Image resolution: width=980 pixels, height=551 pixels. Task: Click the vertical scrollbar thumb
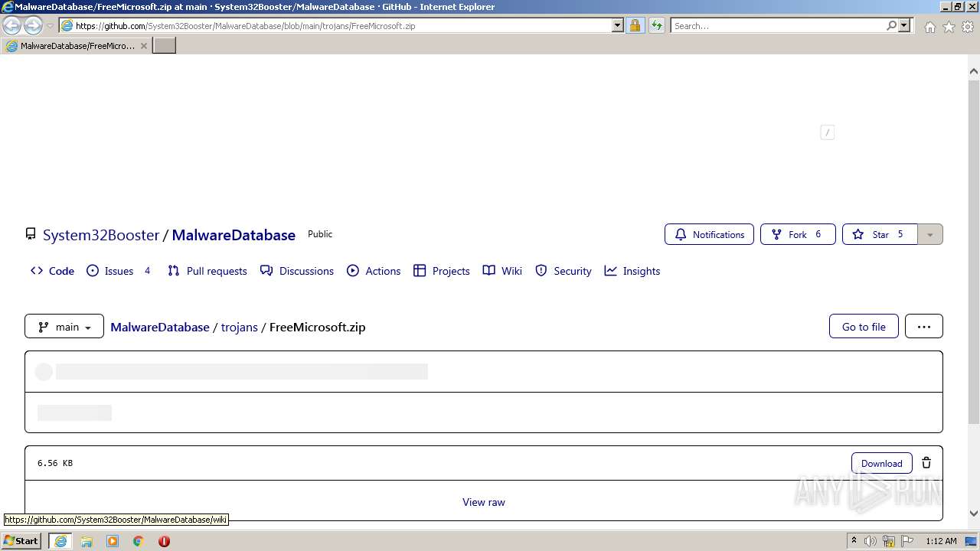pos(974,251)
